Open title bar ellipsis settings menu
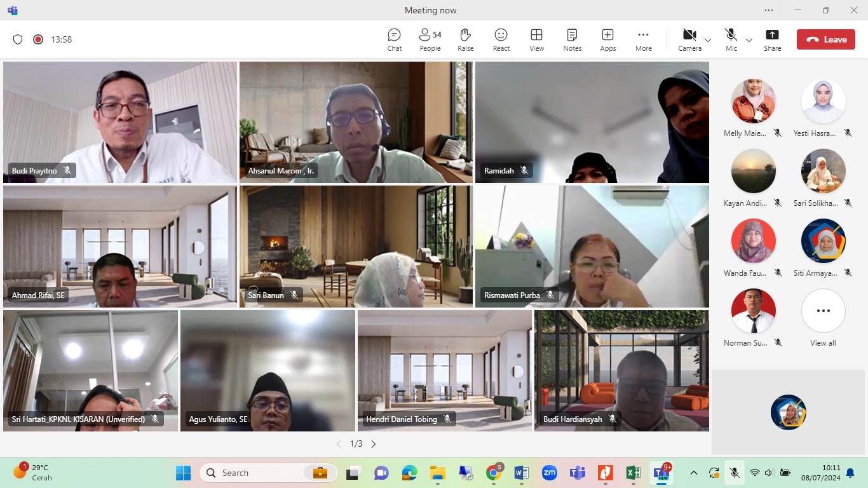Screen dimensions: 868x488 (769, 10)
